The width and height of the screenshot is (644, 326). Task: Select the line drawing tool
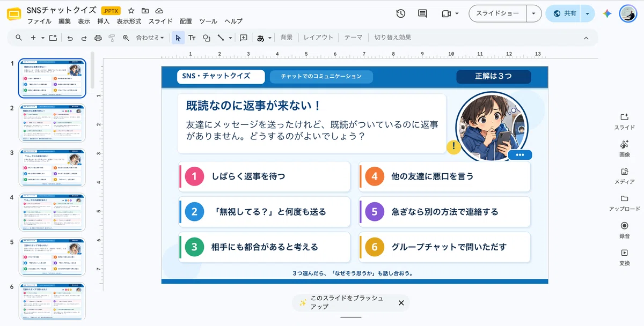(x=221, y=38)
